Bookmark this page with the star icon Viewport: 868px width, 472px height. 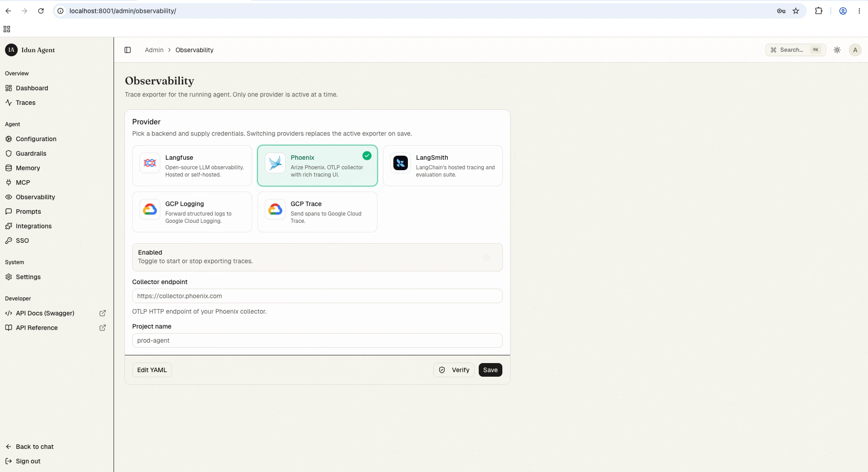tap(796, 11)
